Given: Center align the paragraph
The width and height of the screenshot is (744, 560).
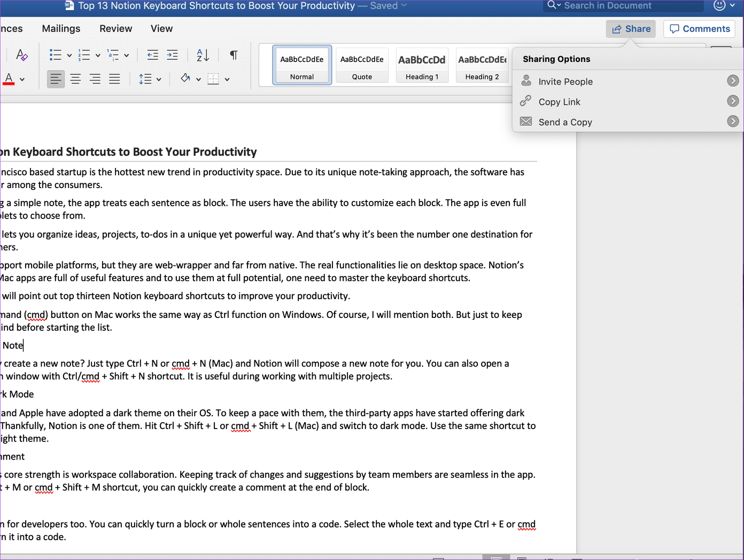Looking at the screenshot, I should (75, 79).
